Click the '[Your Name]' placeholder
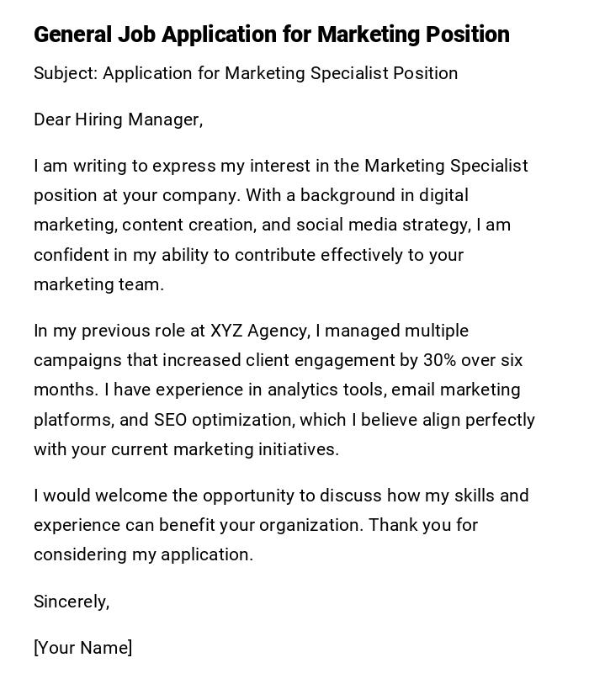The width and height of the screenshot is (589, 700). [82, 648]
